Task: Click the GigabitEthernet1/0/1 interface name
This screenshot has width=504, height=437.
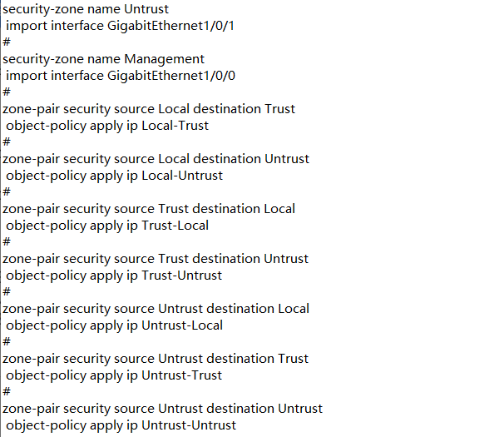Action: point(172,26)
